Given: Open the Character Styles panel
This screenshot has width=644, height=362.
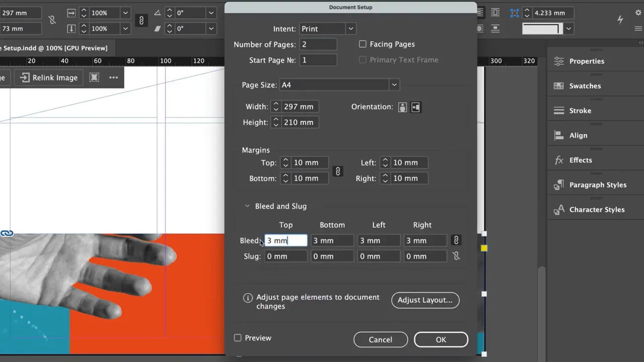Looking at the screenshot, I should (558, 209).
